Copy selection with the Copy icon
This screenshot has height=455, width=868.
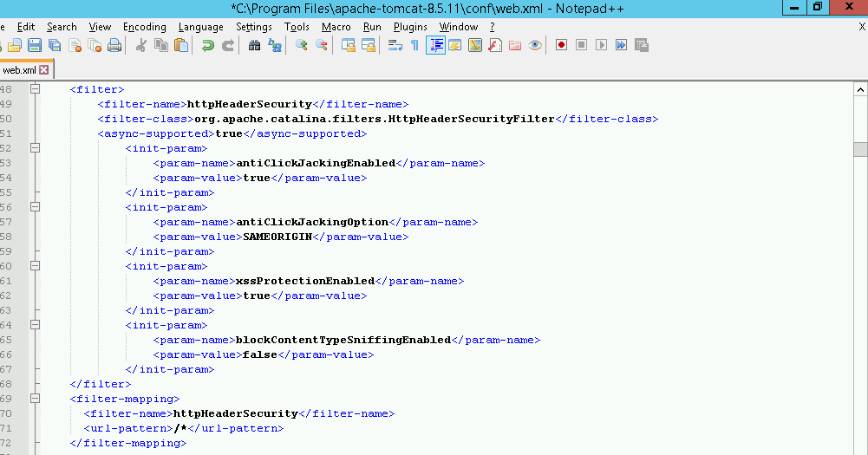[x=161, y=45]
